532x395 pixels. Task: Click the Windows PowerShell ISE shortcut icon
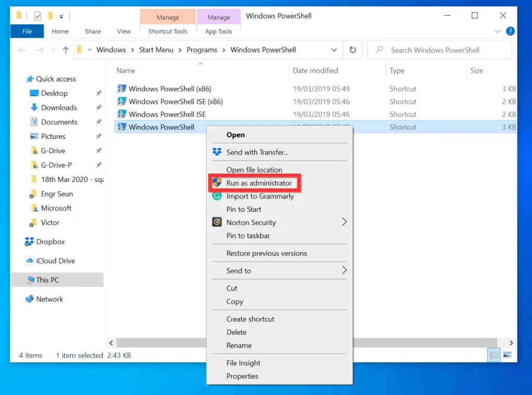pos(122,114)
